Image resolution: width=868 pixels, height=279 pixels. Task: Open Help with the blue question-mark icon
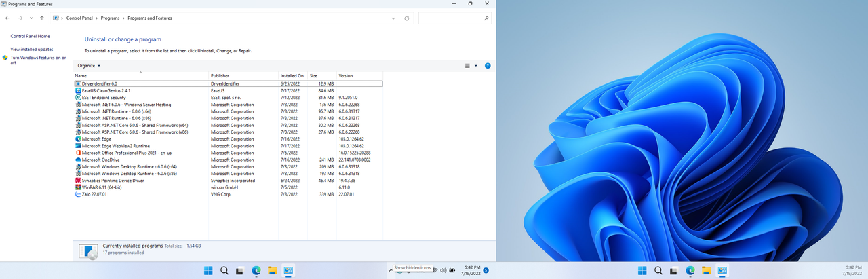click(x=488, y=66)
